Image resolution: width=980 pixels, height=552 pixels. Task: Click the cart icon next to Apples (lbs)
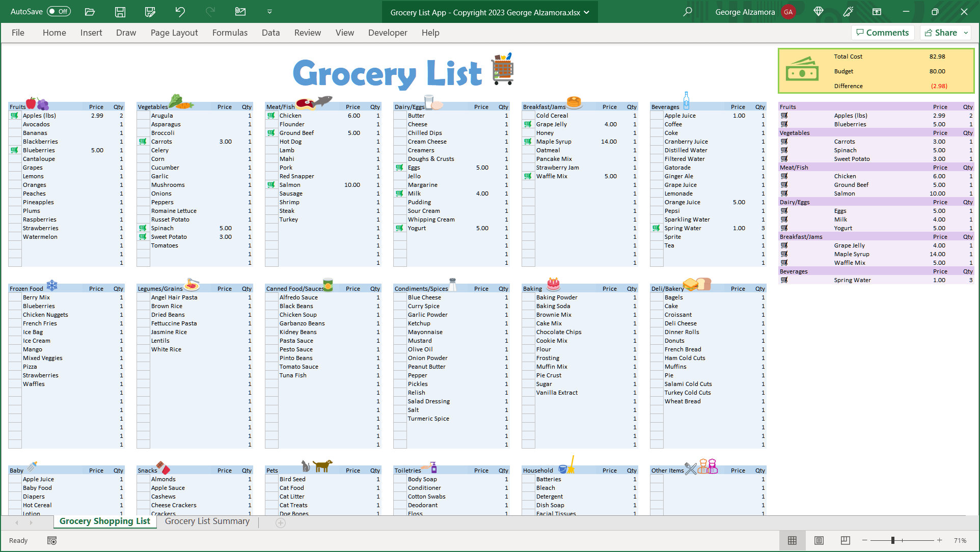(14, 116)
